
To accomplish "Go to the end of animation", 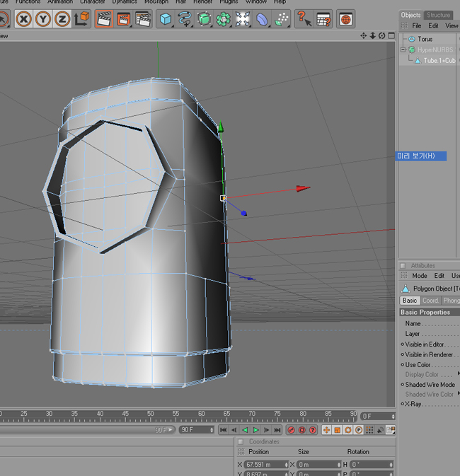I will click(277, 430).
